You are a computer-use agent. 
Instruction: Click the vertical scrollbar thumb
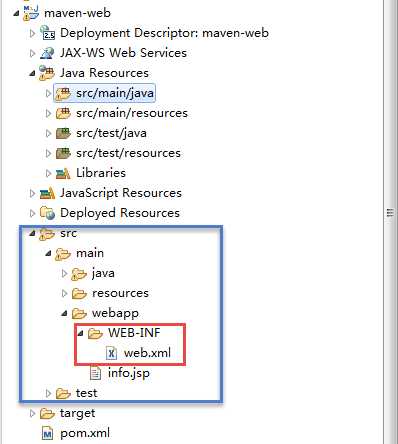pos(390,213)
